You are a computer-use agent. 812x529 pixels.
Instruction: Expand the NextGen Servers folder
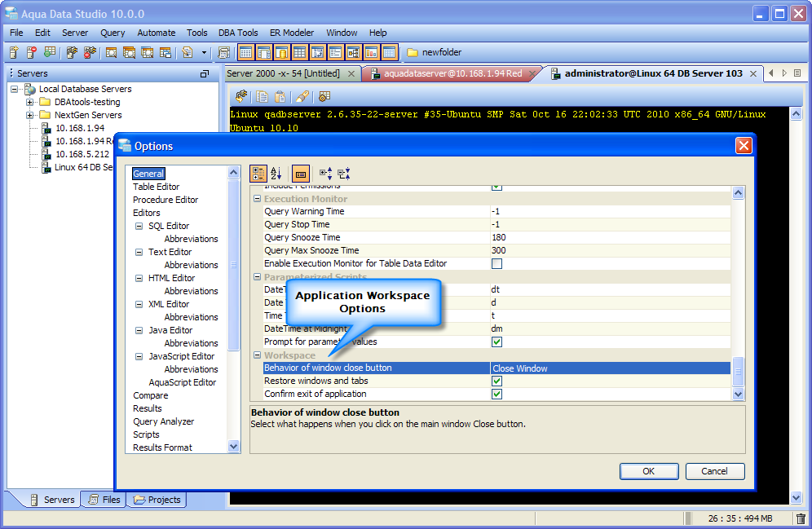(x=30, y=116)
